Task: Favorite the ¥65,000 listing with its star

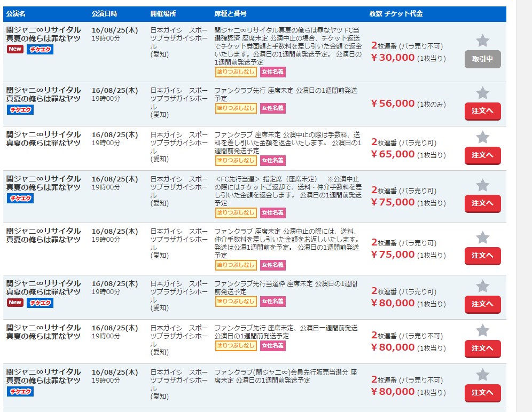Action: coord(482,137)
